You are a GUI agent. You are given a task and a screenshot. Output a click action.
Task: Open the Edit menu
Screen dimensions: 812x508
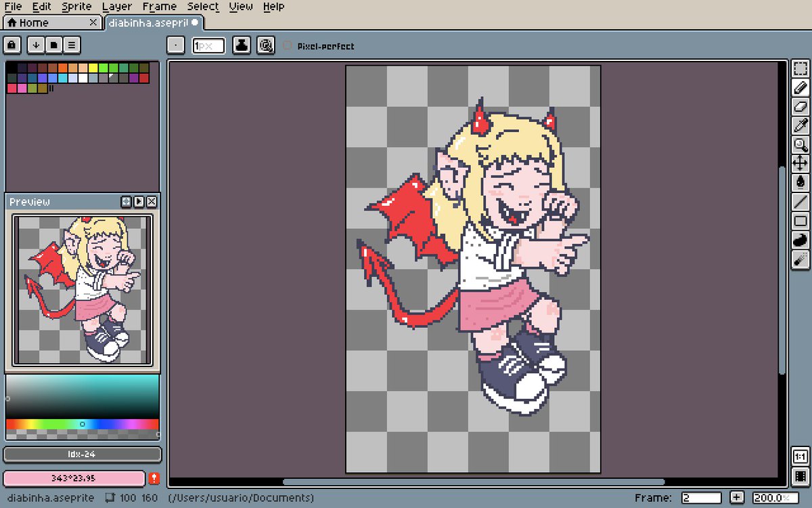point(42,7)
